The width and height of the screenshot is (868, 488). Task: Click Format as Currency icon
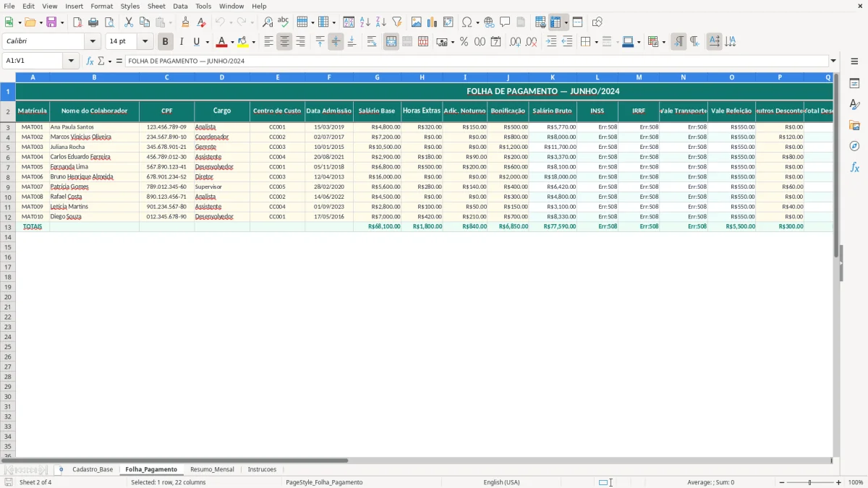tap(442, 42)
